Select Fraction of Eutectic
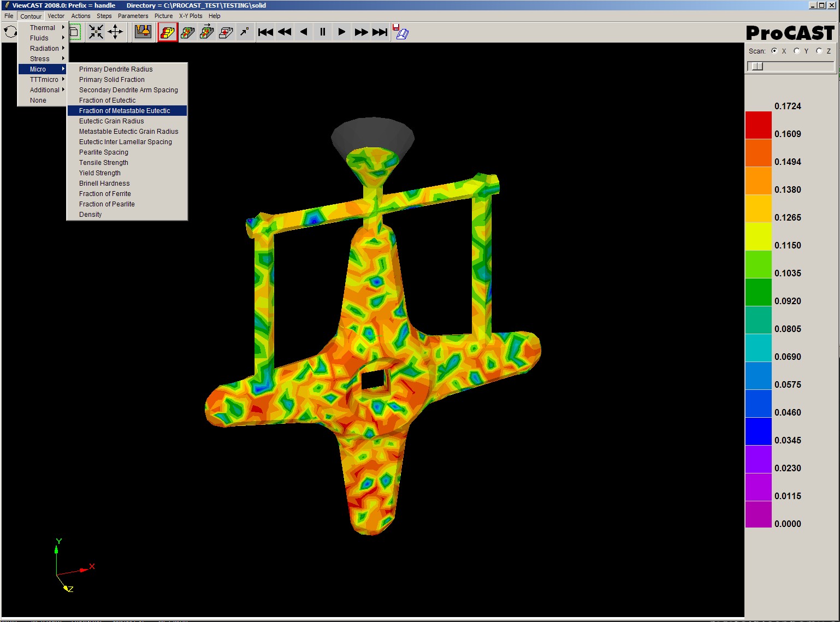The image size is (840, 622). [127, 100]
